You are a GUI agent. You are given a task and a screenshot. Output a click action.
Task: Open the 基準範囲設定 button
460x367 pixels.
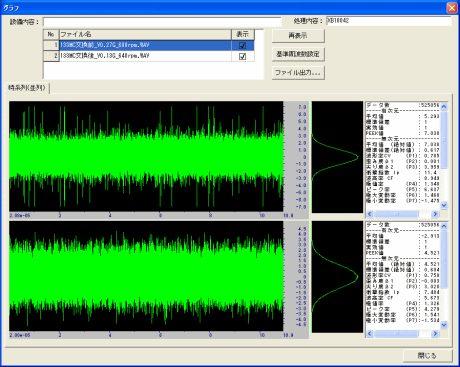coord(298,54)
